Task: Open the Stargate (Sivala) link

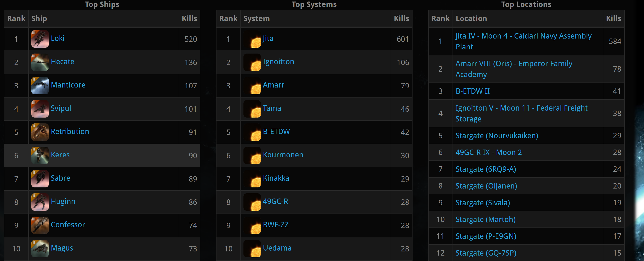Action: pyautogui.click(x=483, y=203)
